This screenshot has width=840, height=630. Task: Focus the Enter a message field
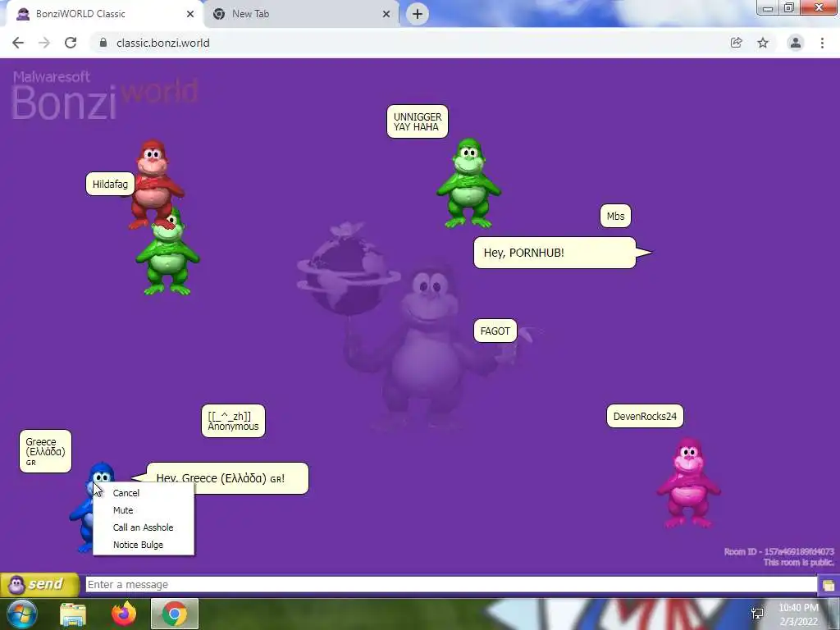(x=451, y=584)
